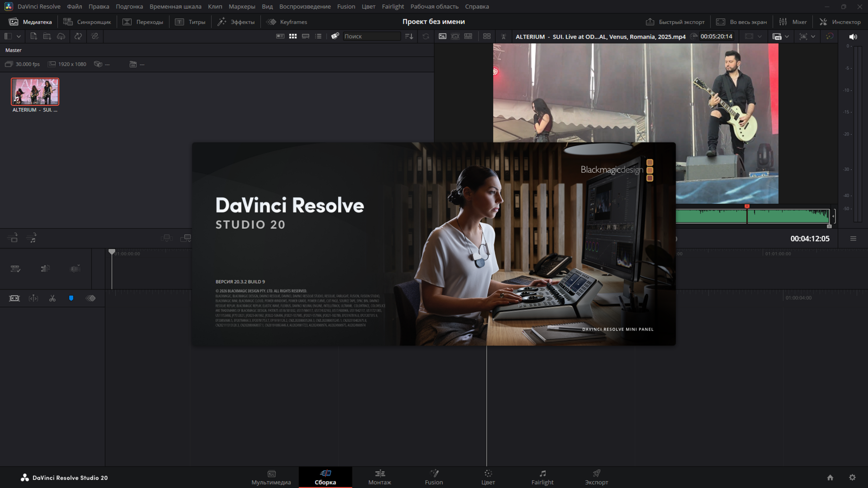
Task: Open the Инспектор panel
Action: [840, 22]
